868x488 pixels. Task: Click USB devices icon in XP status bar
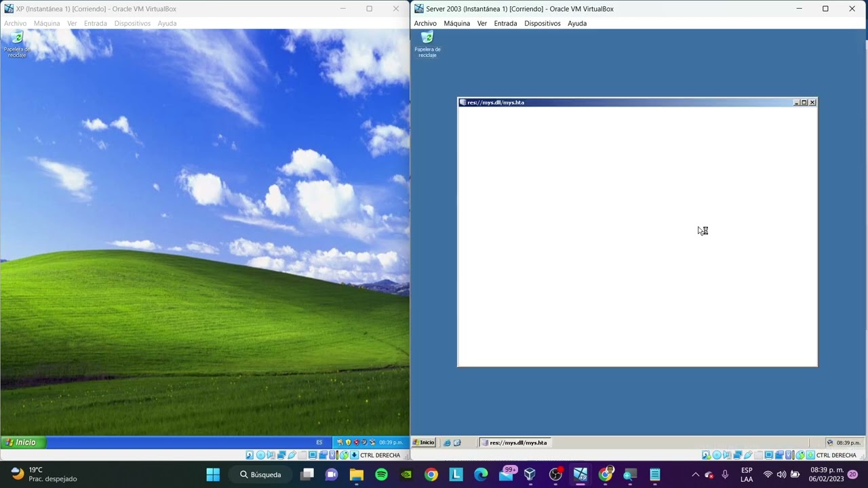pyautogui.click(x=292, y=455)
